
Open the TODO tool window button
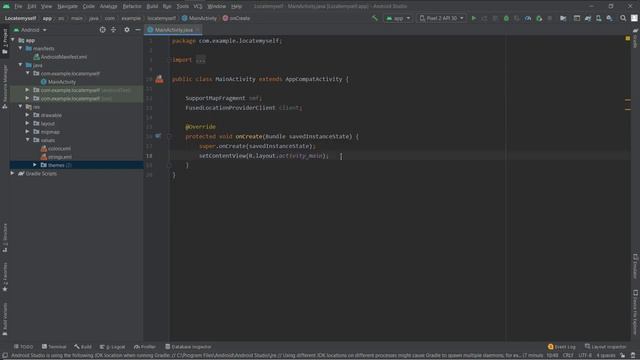tap(23, 347)
